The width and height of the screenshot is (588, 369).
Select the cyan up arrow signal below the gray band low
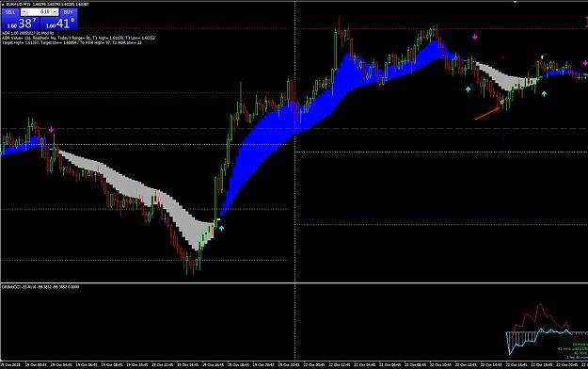[x=221, y=228]
